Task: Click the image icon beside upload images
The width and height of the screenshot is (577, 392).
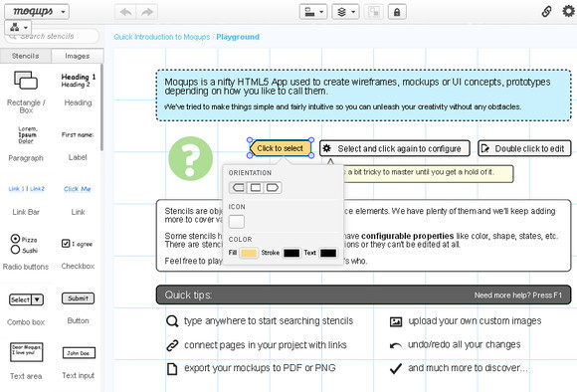Action: tap(396, 321)
